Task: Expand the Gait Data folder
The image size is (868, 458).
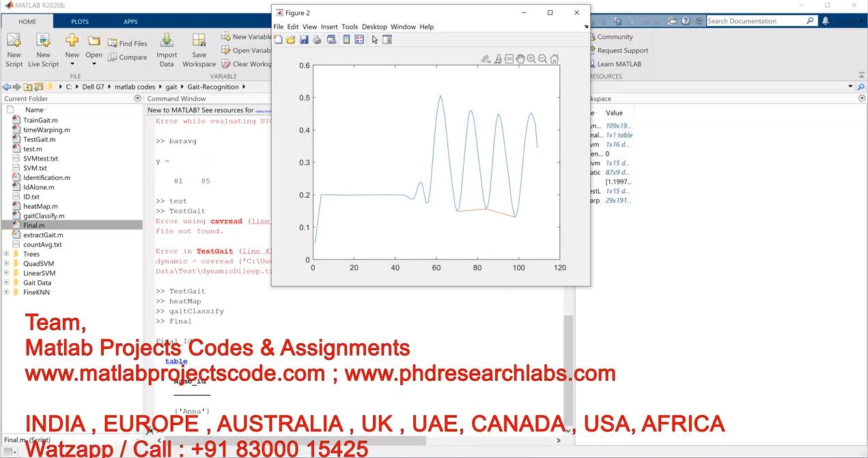Action: point(6,283)
